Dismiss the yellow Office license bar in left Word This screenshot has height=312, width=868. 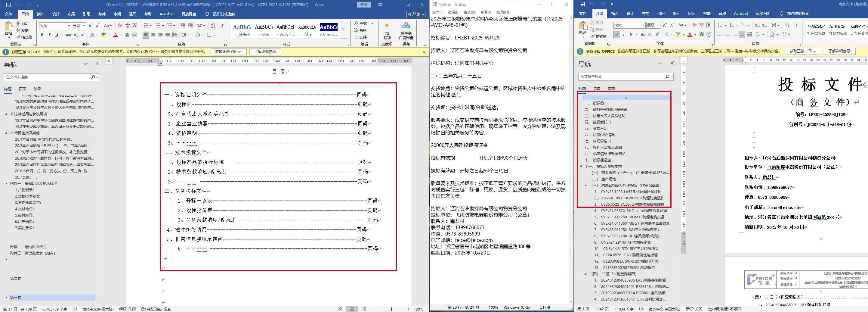[424, 52]
